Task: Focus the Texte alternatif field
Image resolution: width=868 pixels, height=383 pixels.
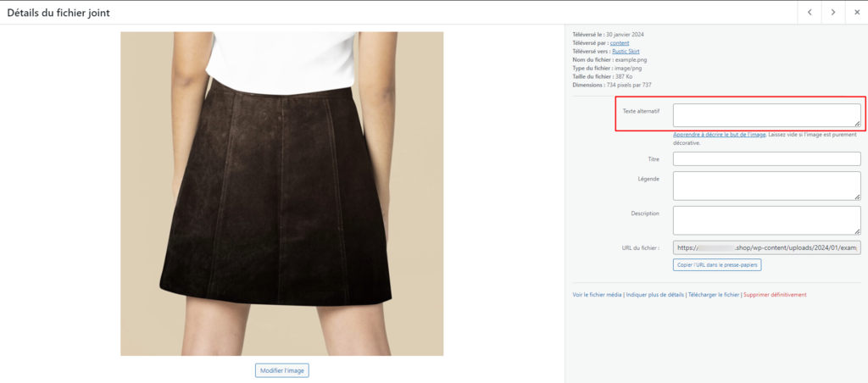Action: coord(766,115)
